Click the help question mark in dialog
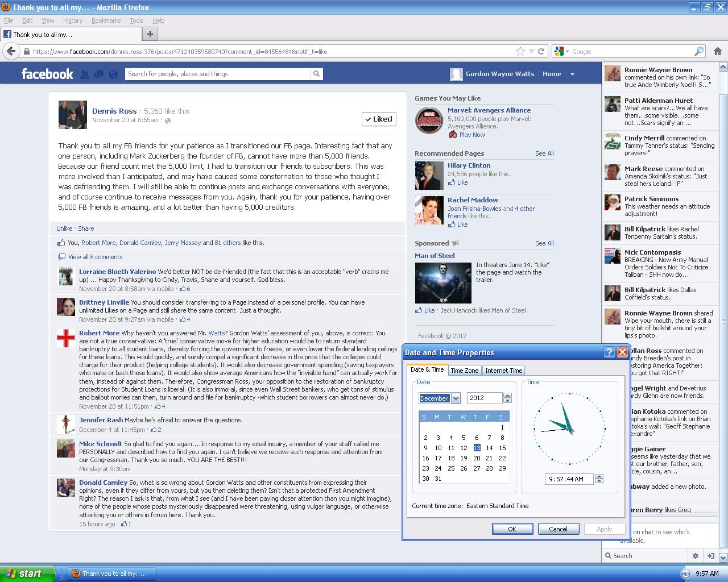Screen dimensions: 728x582 click(x=609, y=352)
